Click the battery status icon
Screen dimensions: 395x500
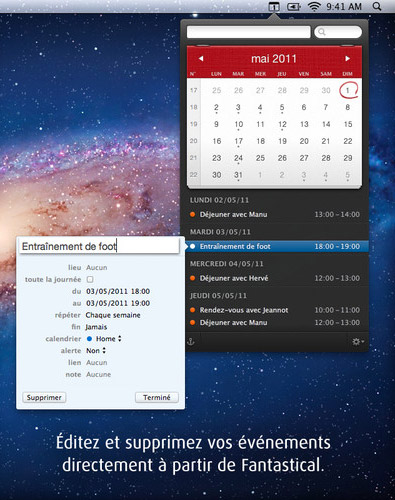pyautogui.click(x=294, y=6)
